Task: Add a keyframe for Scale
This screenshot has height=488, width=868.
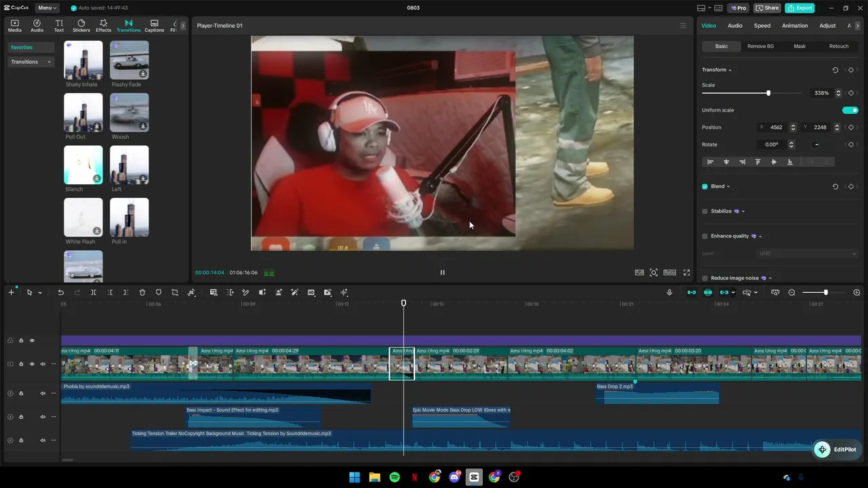Action: pos(851,93)
